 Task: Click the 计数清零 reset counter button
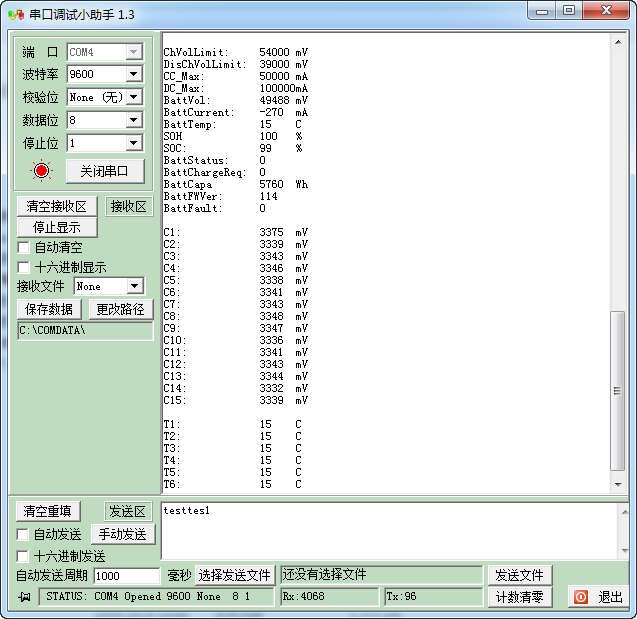[x=520, y=597]
